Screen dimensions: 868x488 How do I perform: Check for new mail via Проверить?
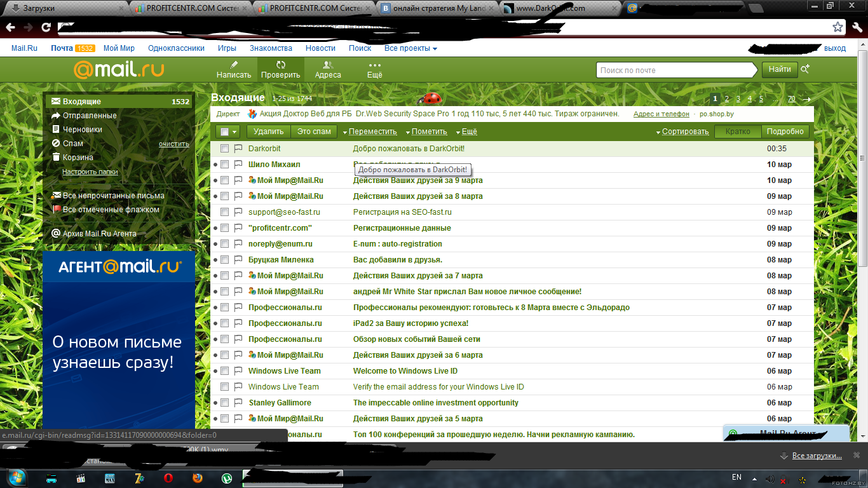[x=280, y=70]
